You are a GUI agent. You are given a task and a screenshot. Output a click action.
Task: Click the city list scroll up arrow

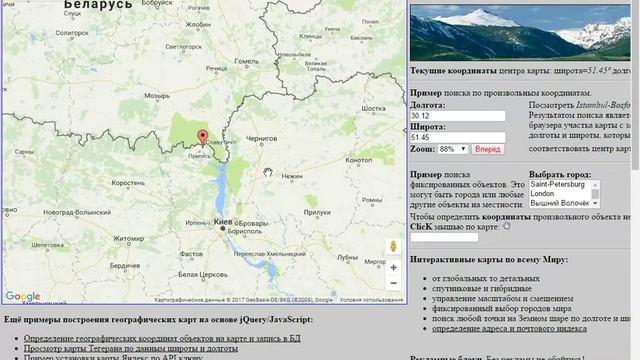click(595, 184)
